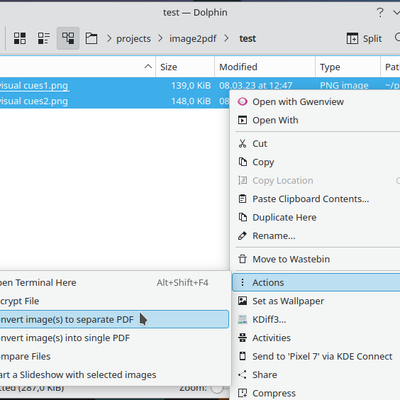The image size is (400, 400).
Task: Click the Gwenview icon in context menu
Action: [x=242, y=102]
